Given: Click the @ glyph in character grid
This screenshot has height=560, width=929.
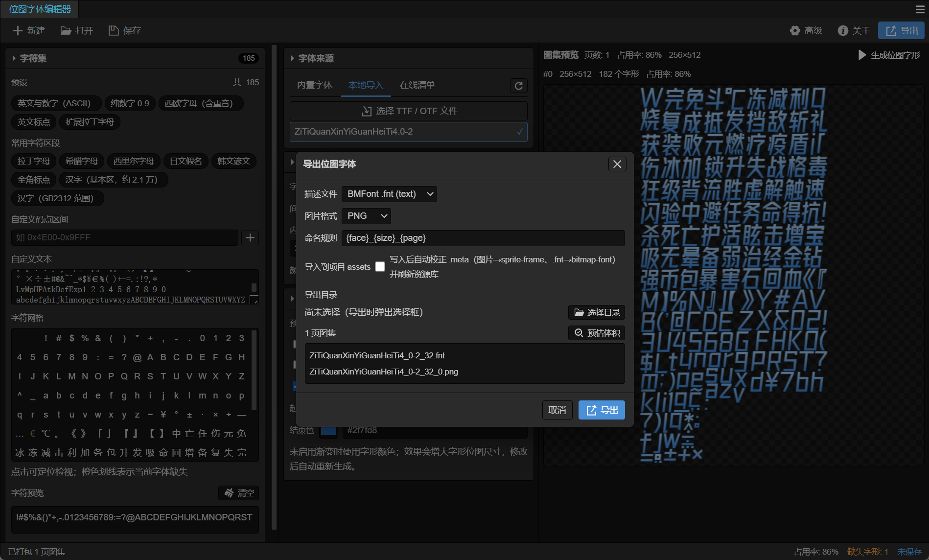Looking at the screenshot, I should pyautogui.click(x=137, y=357).
